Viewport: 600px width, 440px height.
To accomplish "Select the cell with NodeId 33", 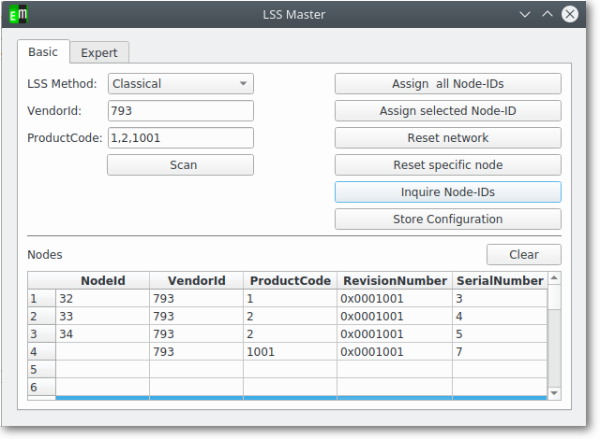I will click(x=103, y=316).
